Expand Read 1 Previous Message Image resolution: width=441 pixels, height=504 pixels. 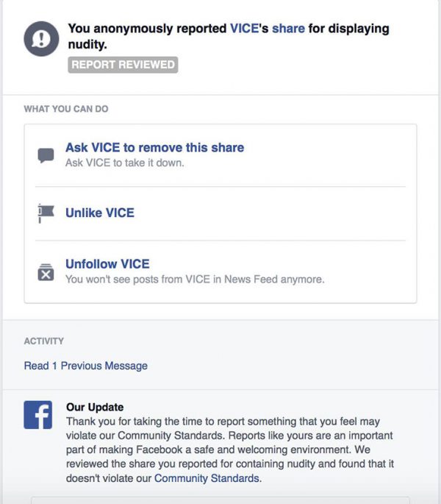[x=86, y=366]
